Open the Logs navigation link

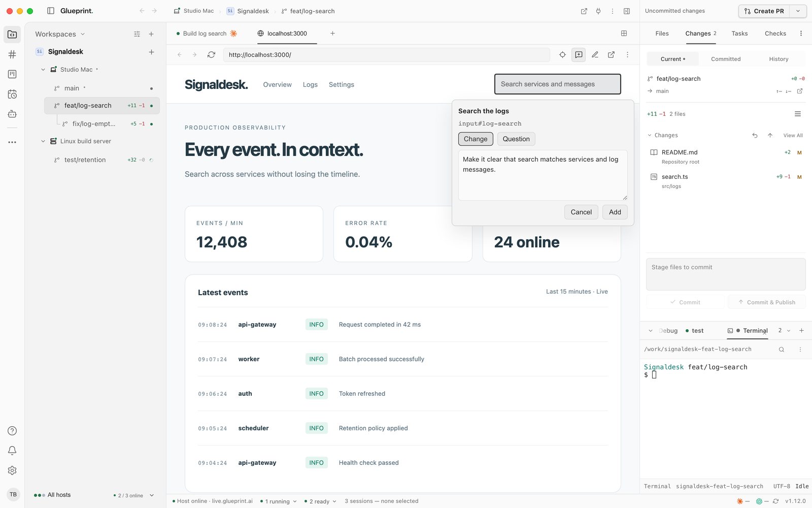tap(310, 84)
